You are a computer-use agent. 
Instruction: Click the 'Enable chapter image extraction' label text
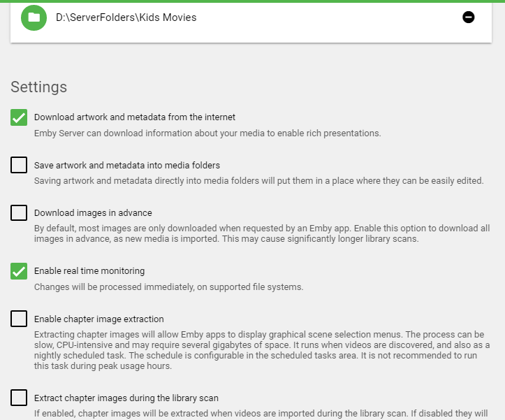click(99, 319)
